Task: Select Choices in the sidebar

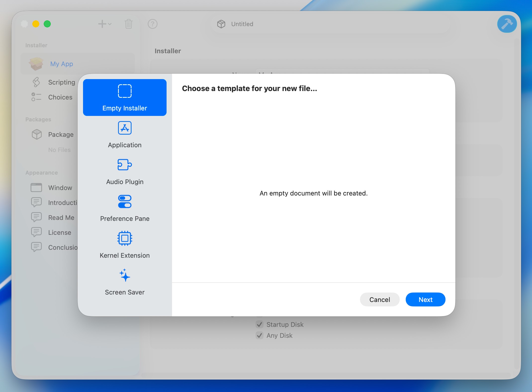Action: click(60, 97)
